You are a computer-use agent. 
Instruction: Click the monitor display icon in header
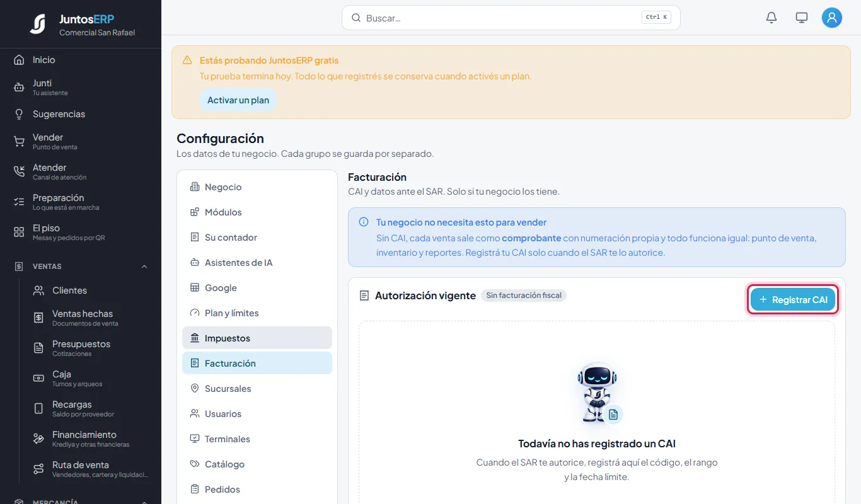pos(802,18)
